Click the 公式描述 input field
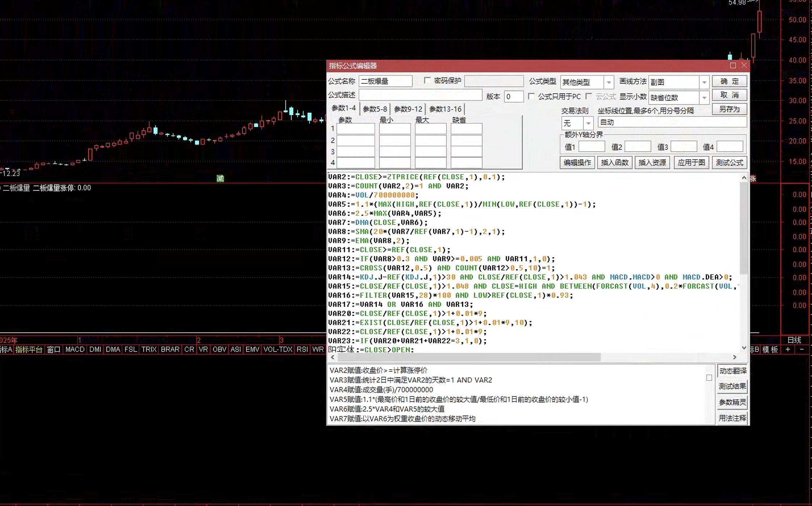812x506 pixels. coord(420,95)
